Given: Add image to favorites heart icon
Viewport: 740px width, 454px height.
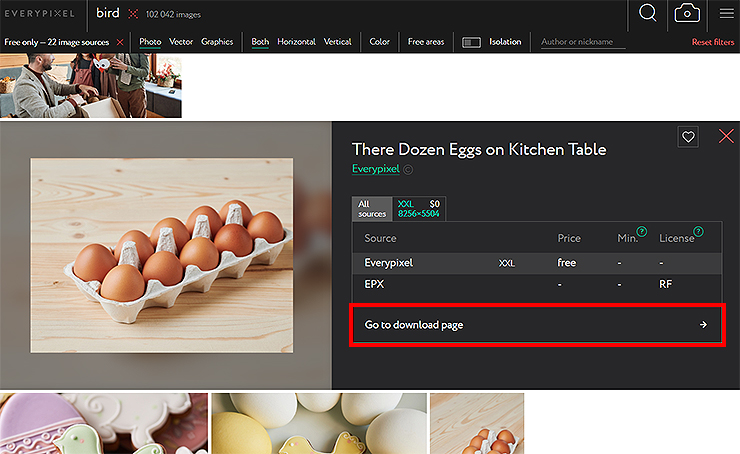Looking at the screenshot, I should click(x=688, y=137).
